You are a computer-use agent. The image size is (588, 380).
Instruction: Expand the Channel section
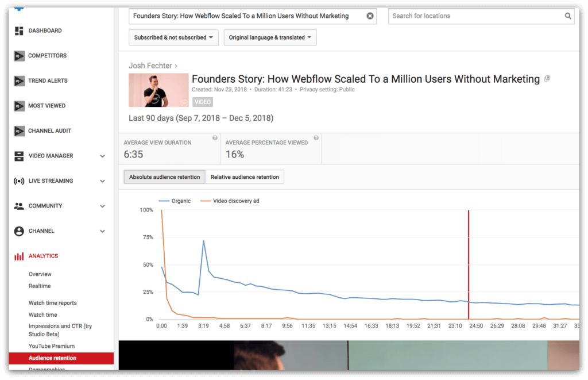tap(102, 231)
